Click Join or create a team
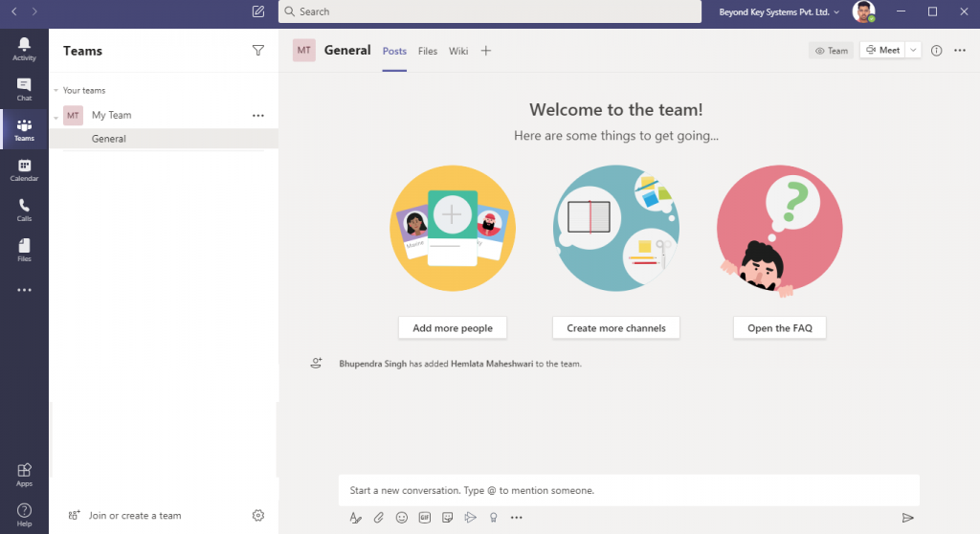980x534 pixels. pyautogui.click(x=125, y=516)
